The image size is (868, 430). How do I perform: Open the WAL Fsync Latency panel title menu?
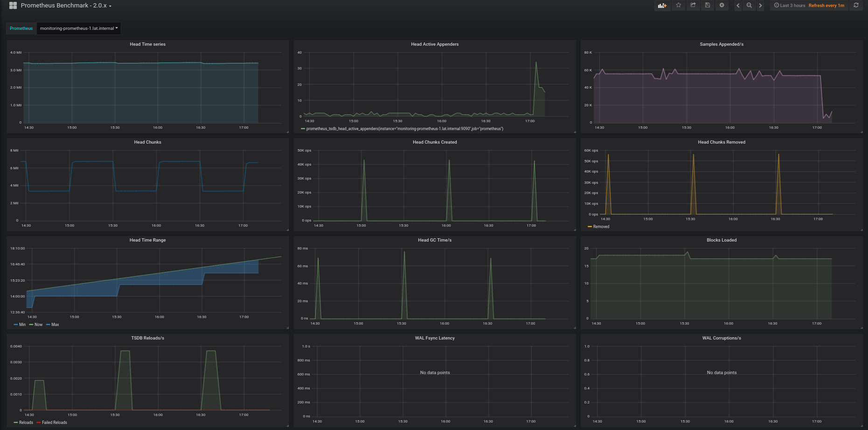click(435, 338)
